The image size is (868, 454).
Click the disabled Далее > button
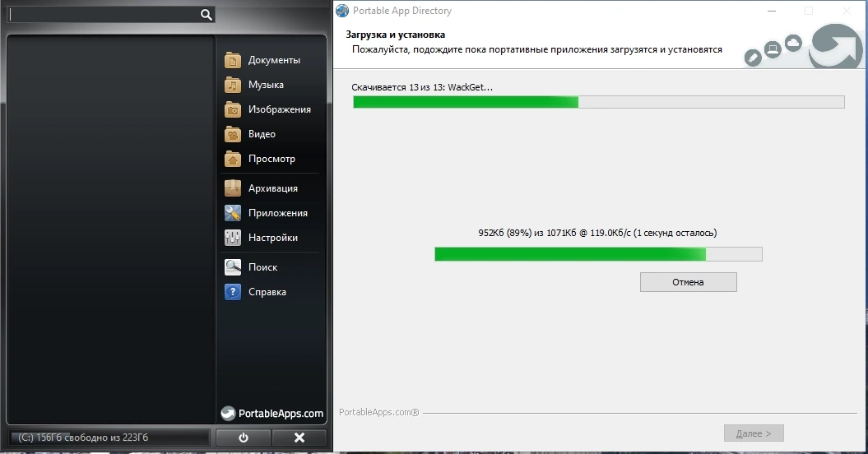coord(754,433)
